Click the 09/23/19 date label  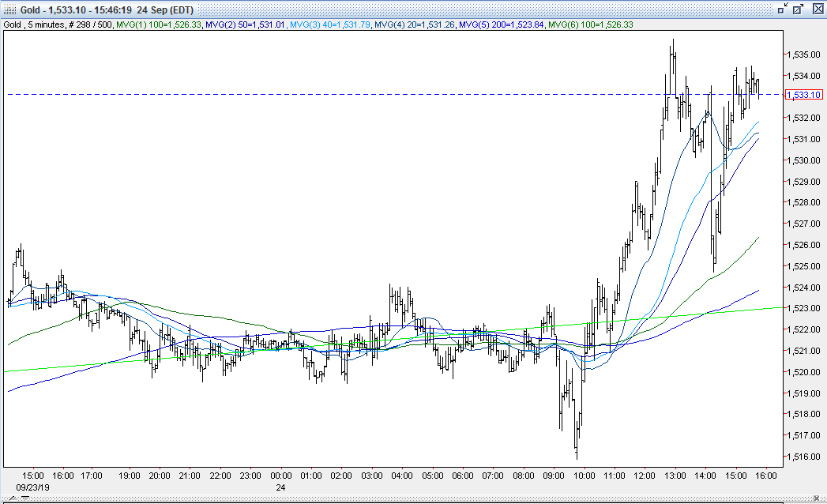click(x=32, y=487)
